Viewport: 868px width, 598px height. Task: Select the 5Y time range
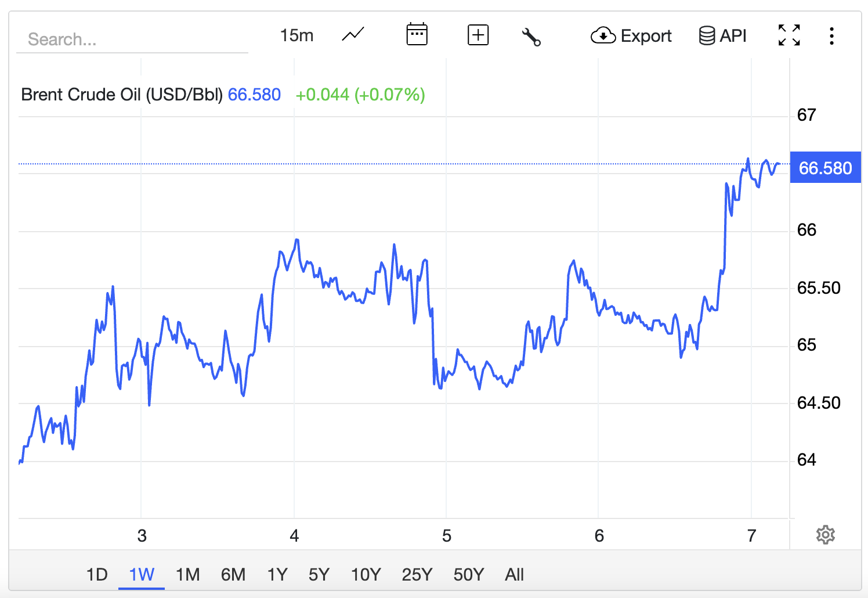[319, 575]
